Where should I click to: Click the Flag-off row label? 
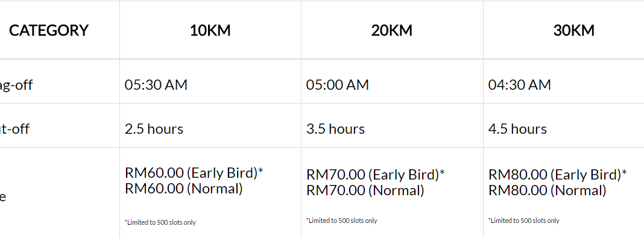pos(16,86)
